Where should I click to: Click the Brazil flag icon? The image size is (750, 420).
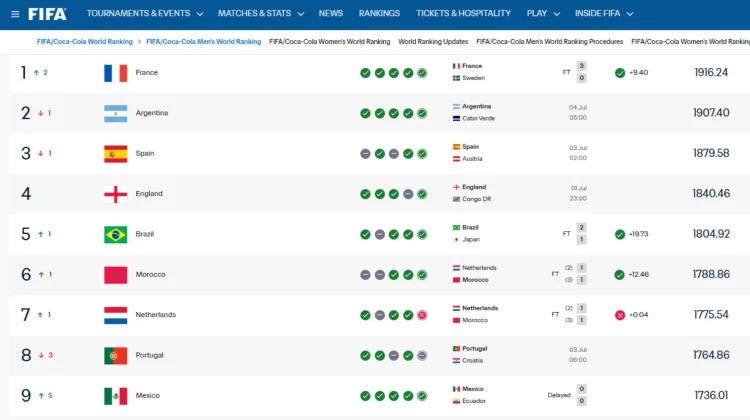pos(116,235)
